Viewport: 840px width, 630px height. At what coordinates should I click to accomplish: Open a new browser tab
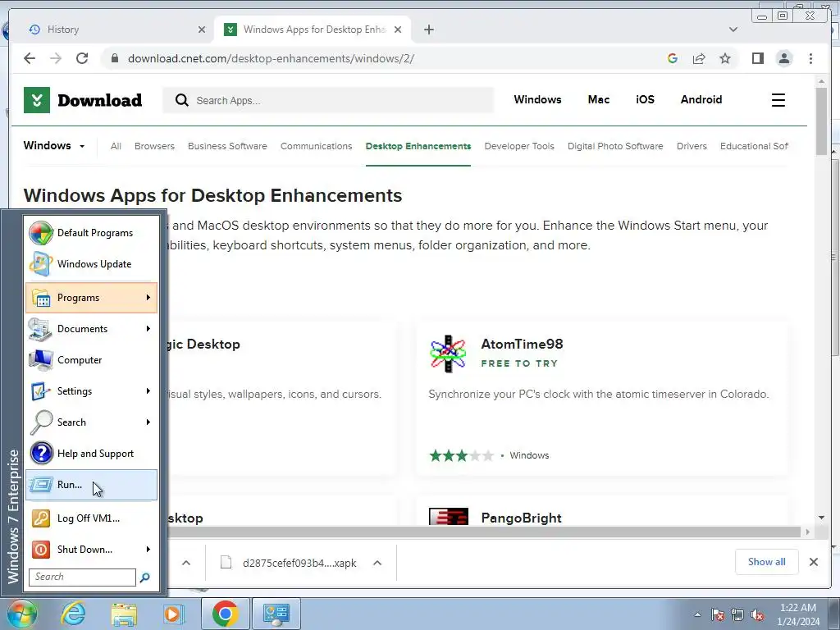tap(428, 30)
